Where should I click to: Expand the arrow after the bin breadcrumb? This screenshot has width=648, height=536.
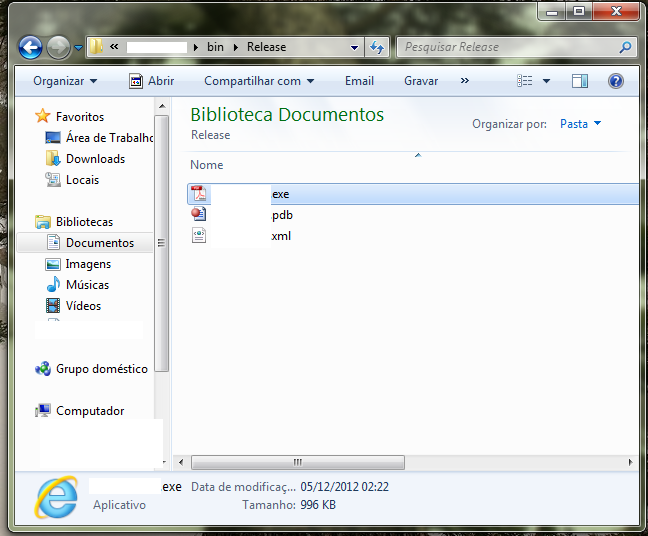(x=236, y=48)
